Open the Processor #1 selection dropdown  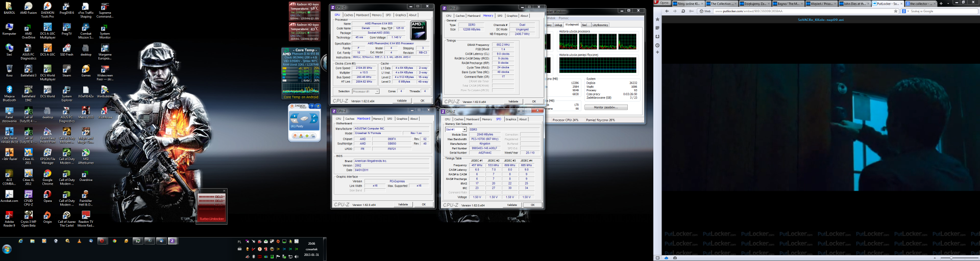[365, 91]
